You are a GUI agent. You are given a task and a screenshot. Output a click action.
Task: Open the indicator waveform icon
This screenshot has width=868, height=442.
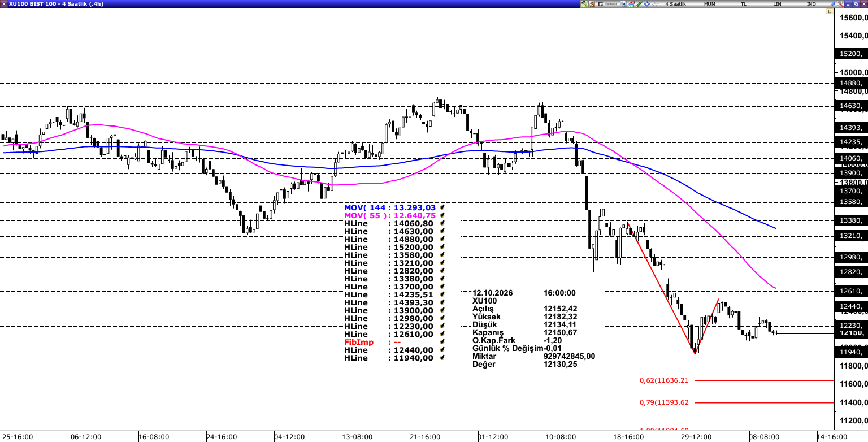654,4
